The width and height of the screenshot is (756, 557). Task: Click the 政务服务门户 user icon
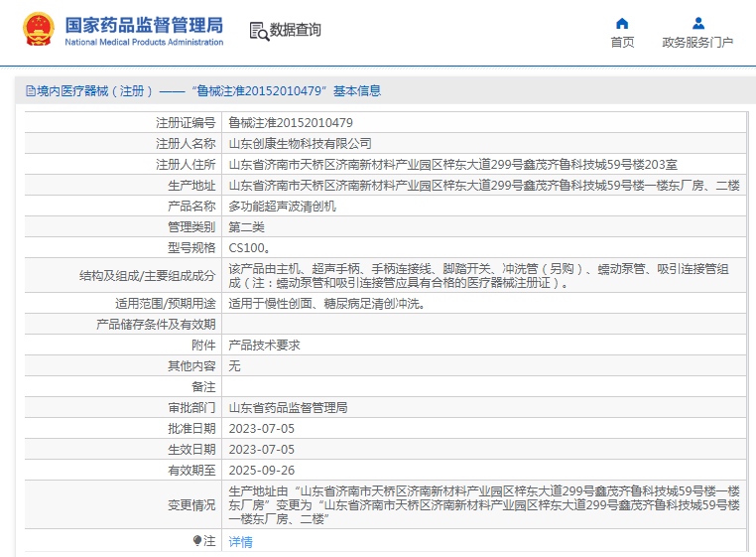pos(698,23)
